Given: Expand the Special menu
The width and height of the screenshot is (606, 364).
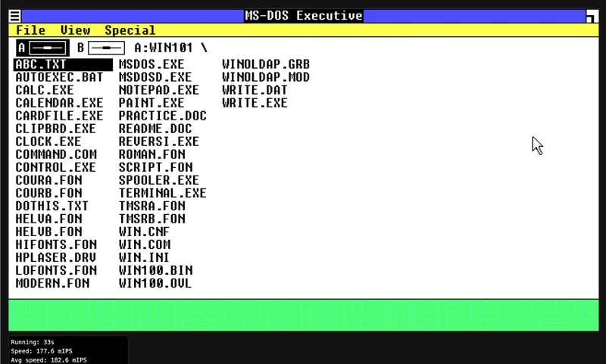Looking at the screenshot, I should [x=130, y=30].
